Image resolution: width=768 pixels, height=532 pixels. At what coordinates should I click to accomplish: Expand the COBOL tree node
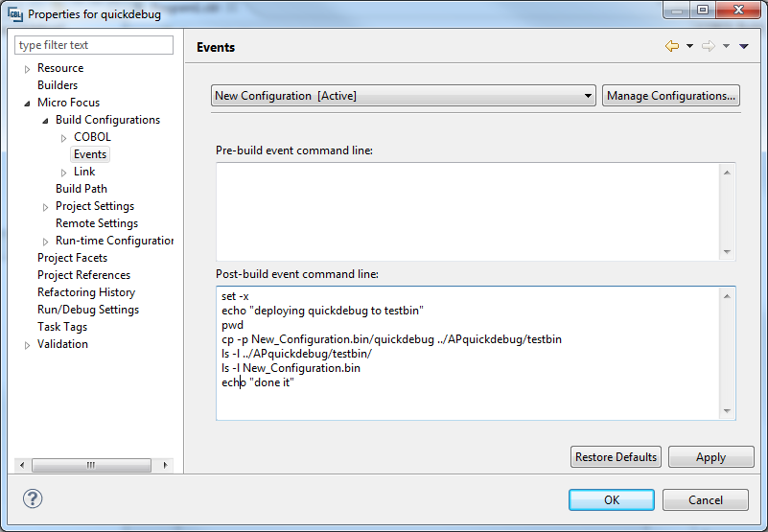tap(64, 138)
